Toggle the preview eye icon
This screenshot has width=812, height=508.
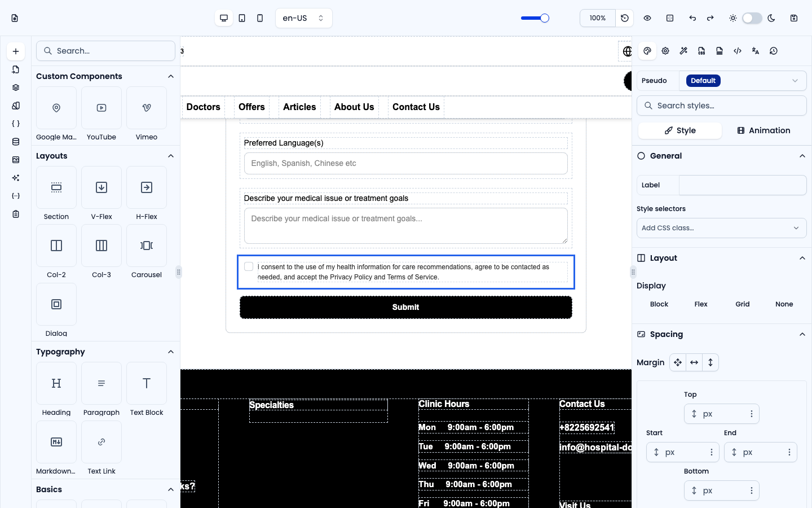coord(647,18)
